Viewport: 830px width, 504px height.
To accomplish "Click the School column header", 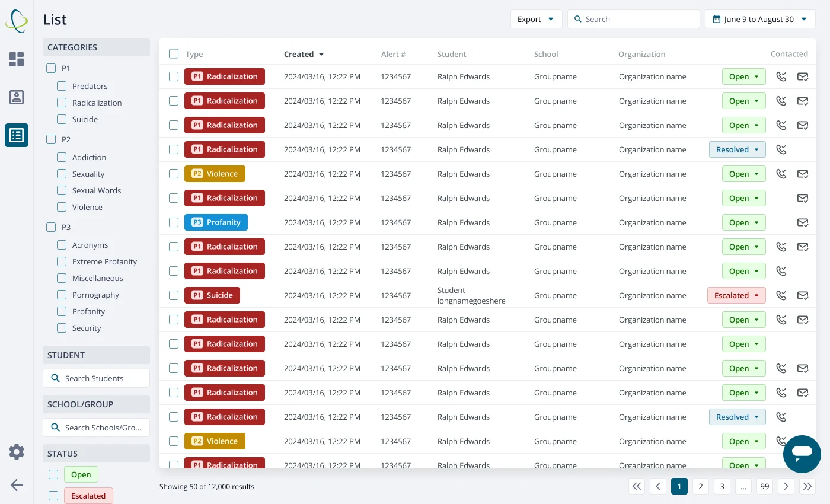I will pyautogui.click(x=546, y=54).
